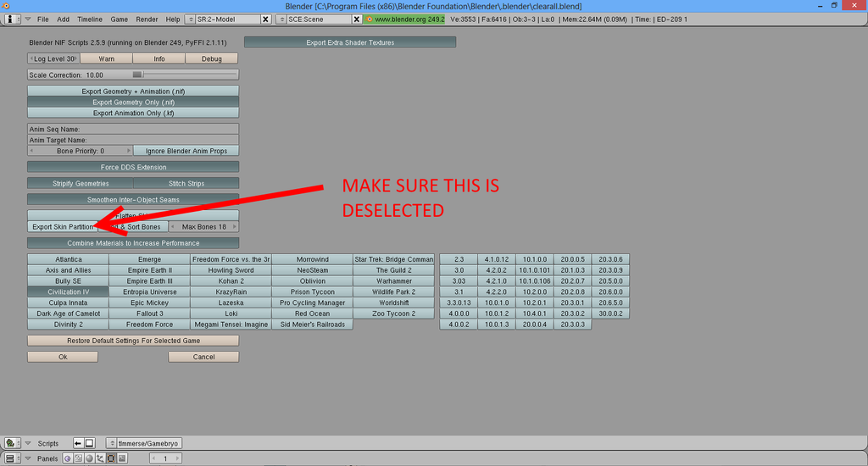
Task: Select Fallout 3 as the game
Action: pyautogui.click(x=149, y=313)
